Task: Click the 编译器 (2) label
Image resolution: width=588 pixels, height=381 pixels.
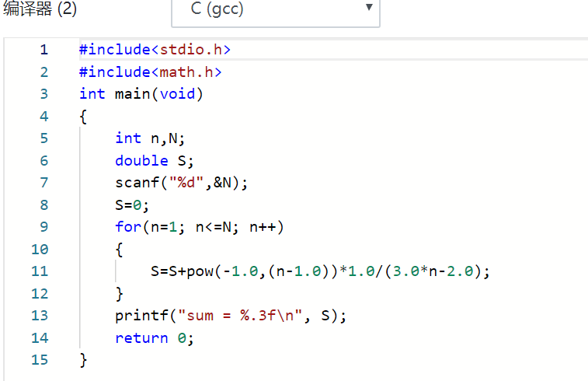Action: pos(40,9)
